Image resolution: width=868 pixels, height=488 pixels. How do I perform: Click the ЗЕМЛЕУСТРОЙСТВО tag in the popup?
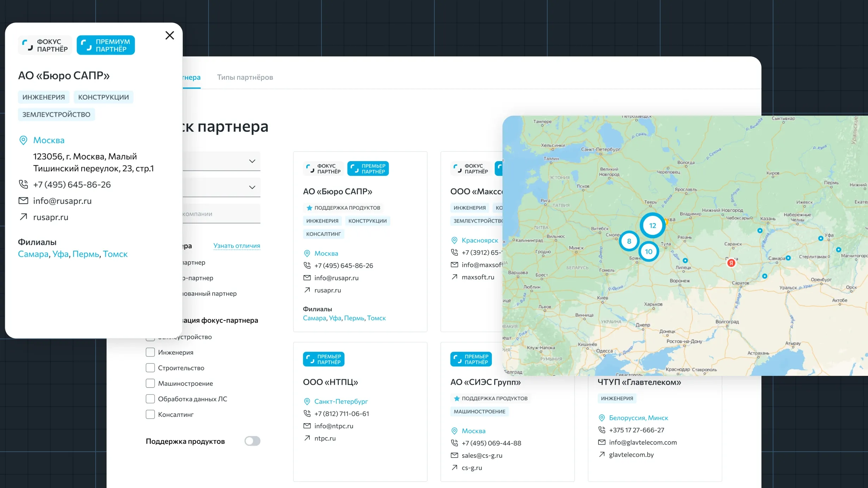click(x=56, y=115)
